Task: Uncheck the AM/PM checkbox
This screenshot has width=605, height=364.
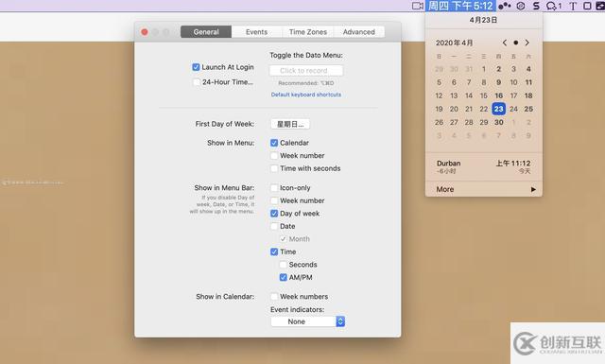Action: 284,277
